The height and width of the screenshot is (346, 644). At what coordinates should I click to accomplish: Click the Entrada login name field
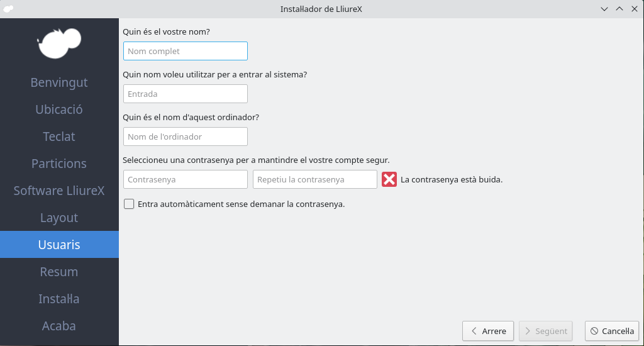186,94
